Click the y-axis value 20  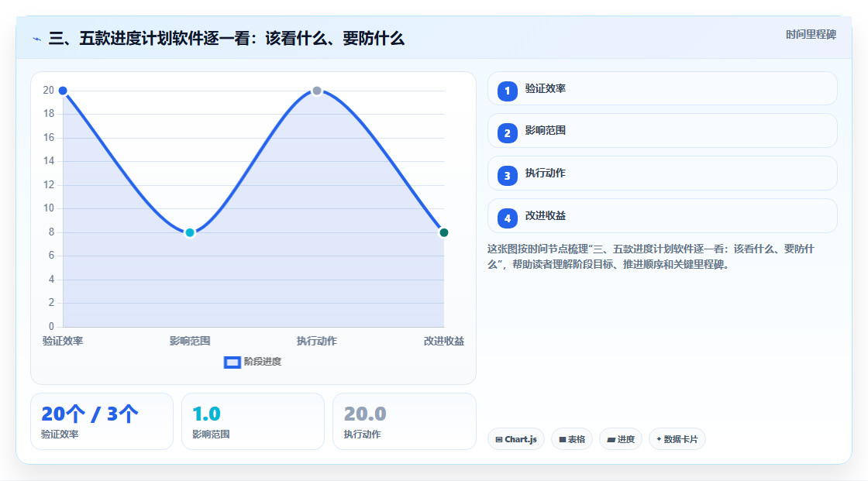[x=49, y=90]
